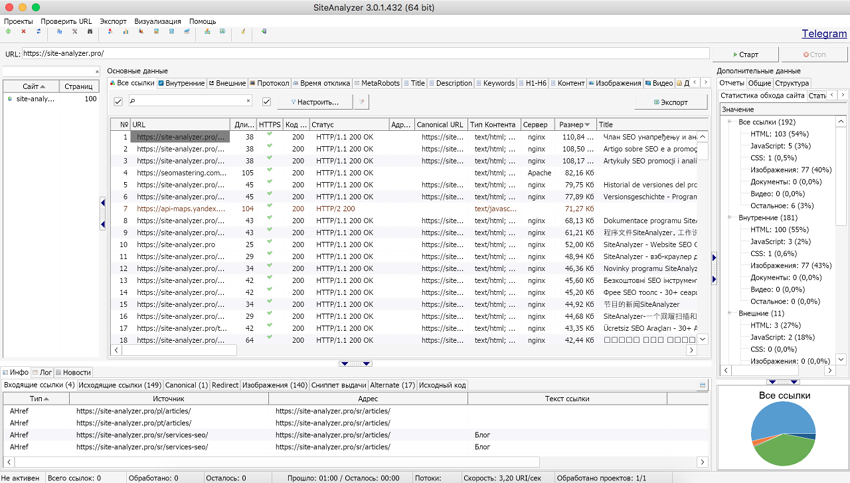
Task: Collapse the left panel using the upper blue arrow
Action: click(x=102, y=203)
